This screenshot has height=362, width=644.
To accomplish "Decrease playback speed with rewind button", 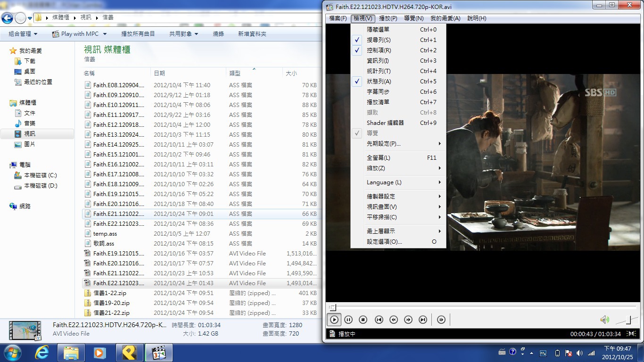I will (394, 320).
